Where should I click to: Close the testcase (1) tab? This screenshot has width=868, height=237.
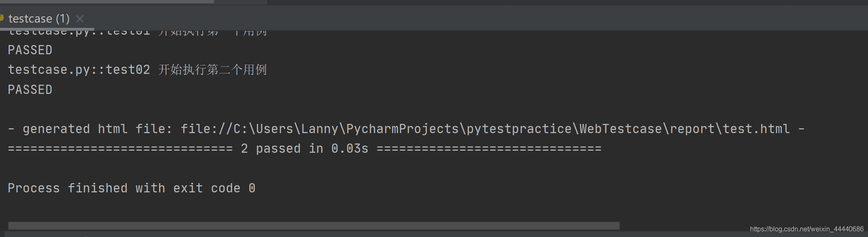coord(80,19)
